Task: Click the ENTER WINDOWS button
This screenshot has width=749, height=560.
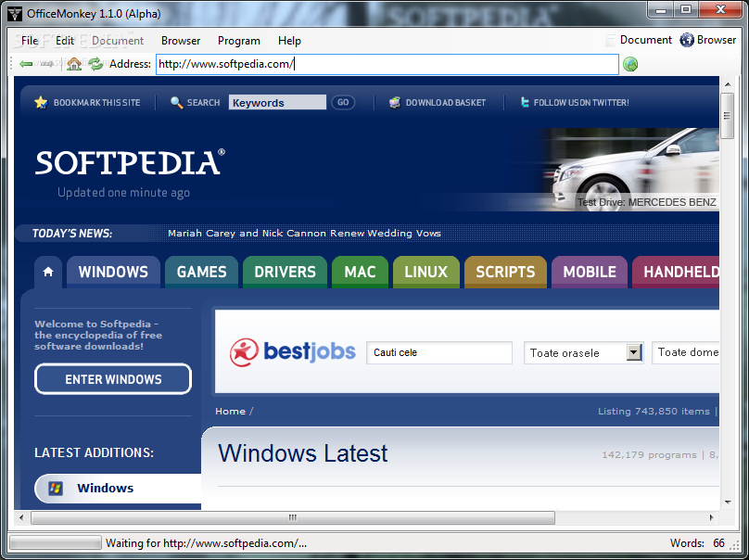Action: [113, 379]
